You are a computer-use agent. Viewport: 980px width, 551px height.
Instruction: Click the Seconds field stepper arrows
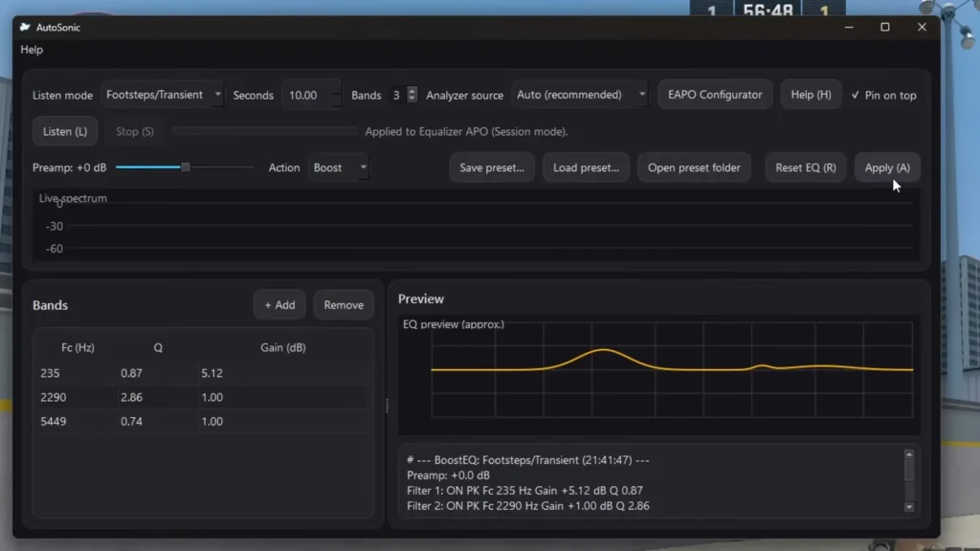click(337, 95)
